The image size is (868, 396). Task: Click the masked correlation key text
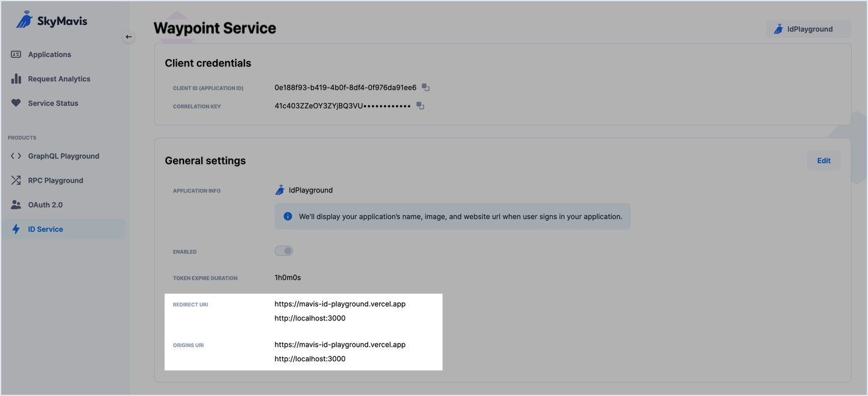point(343,106)
